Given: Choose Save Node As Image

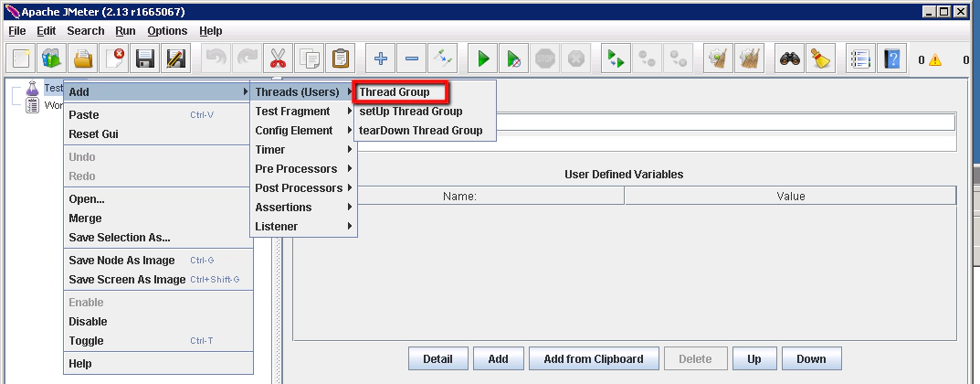Looking at the screenshot, I should [158, 261].
